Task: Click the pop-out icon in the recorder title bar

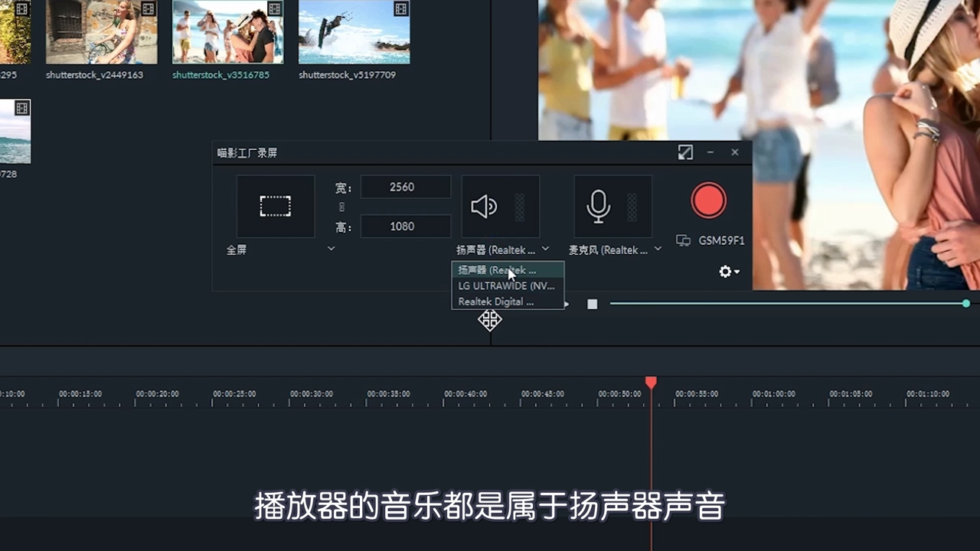Action: click(685, 152)
